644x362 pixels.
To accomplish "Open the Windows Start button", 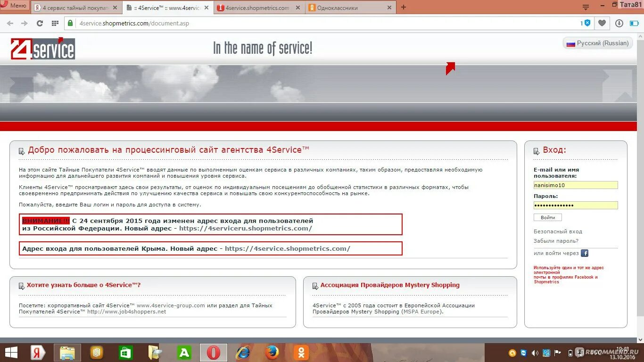I will click(11, 353).
